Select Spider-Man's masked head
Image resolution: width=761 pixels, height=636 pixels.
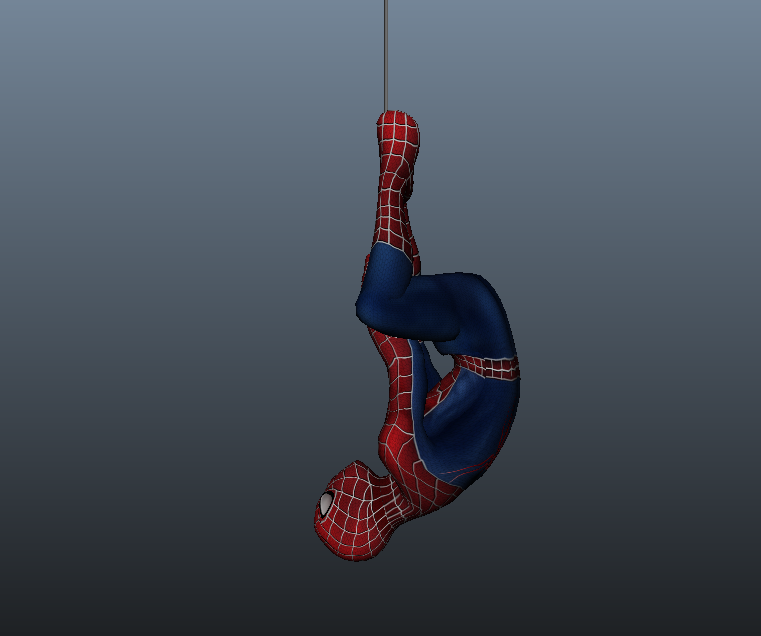pyautogui.click(x=359, y=510)
